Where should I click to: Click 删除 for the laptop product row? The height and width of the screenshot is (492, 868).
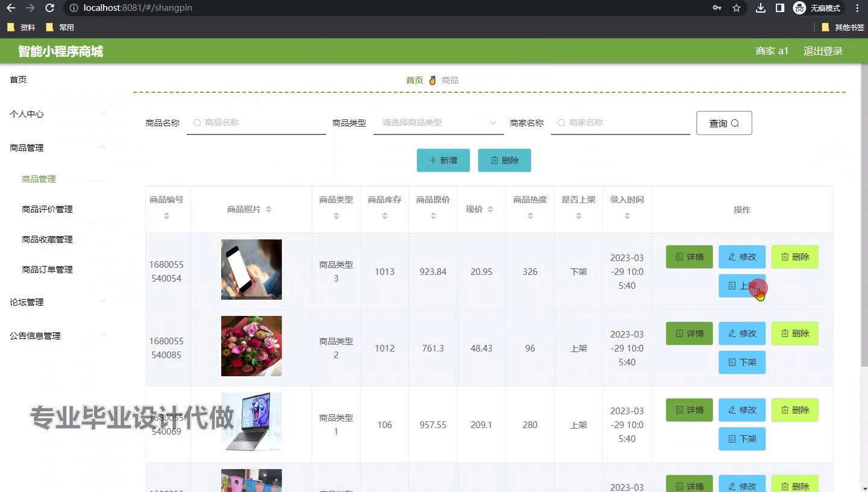tap(795, 410)
